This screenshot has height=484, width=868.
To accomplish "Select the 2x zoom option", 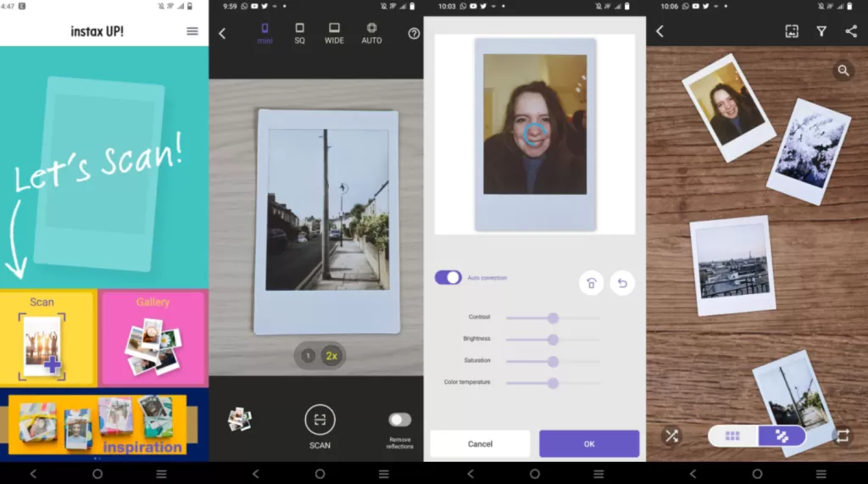I will 331,356.
